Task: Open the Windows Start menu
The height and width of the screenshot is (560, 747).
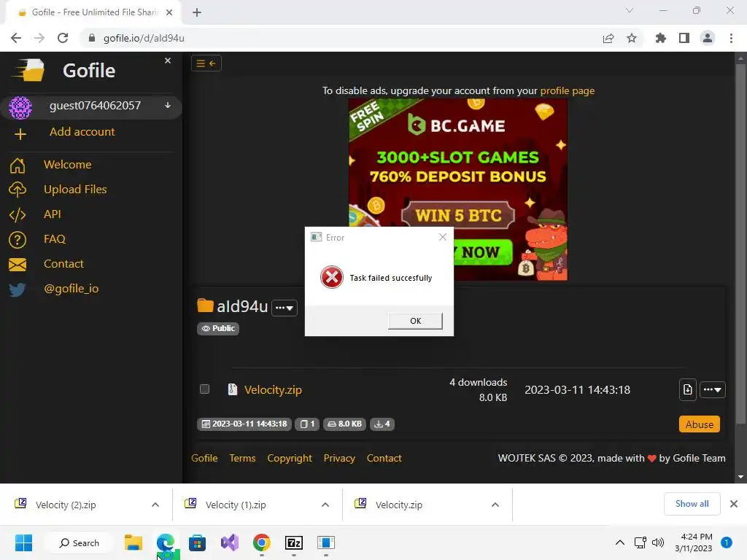Action: (23, 542)
